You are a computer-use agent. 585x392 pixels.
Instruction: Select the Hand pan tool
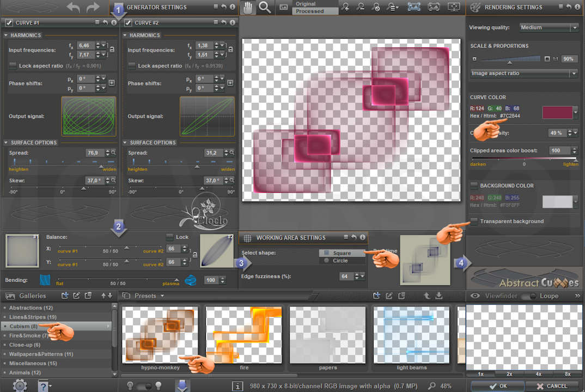(248, 7)
